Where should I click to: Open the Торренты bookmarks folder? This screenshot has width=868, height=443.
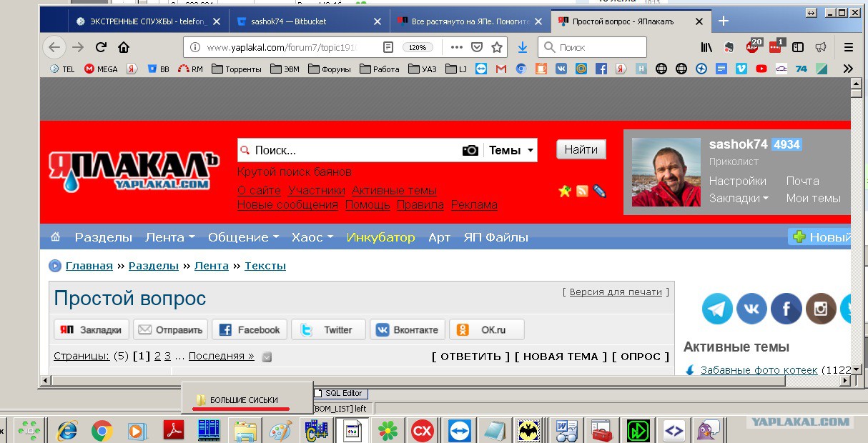pos(237,69)
